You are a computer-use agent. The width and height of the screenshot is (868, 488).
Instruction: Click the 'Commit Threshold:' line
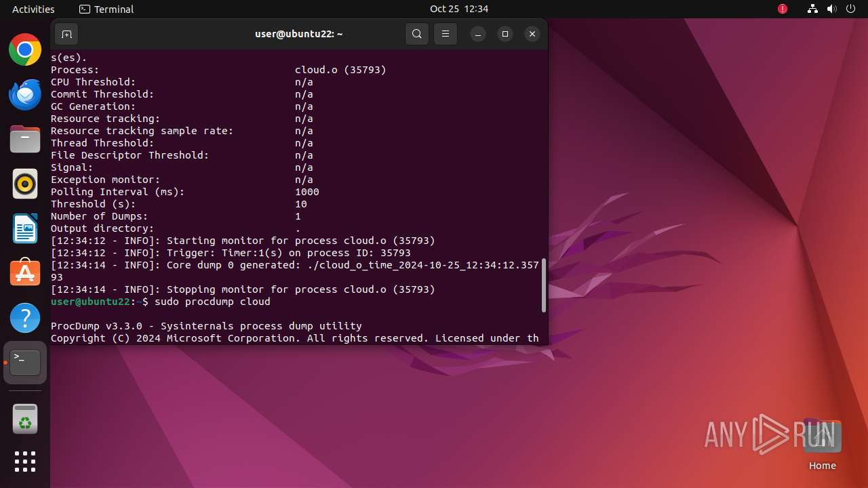[182, 94]
